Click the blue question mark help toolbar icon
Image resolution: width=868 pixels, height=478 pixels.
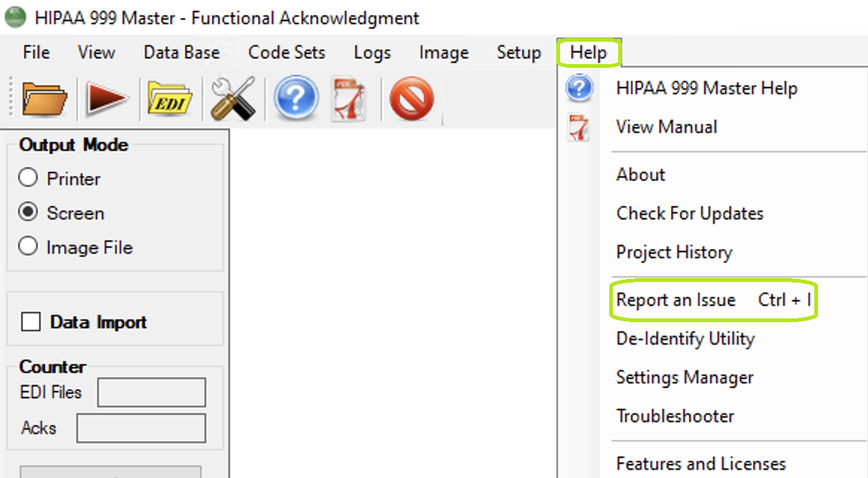coord(296,98)
